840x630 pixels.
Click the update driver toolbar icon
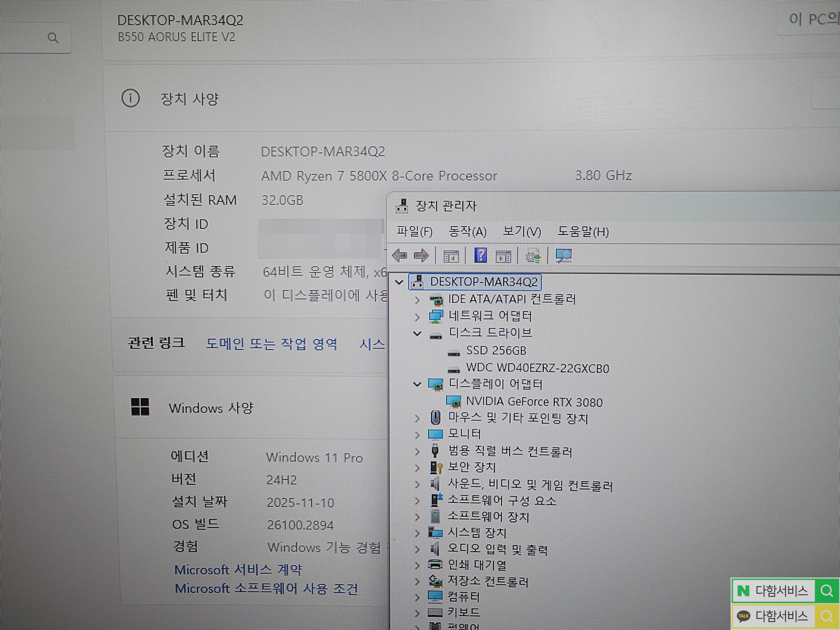point(533,256)
